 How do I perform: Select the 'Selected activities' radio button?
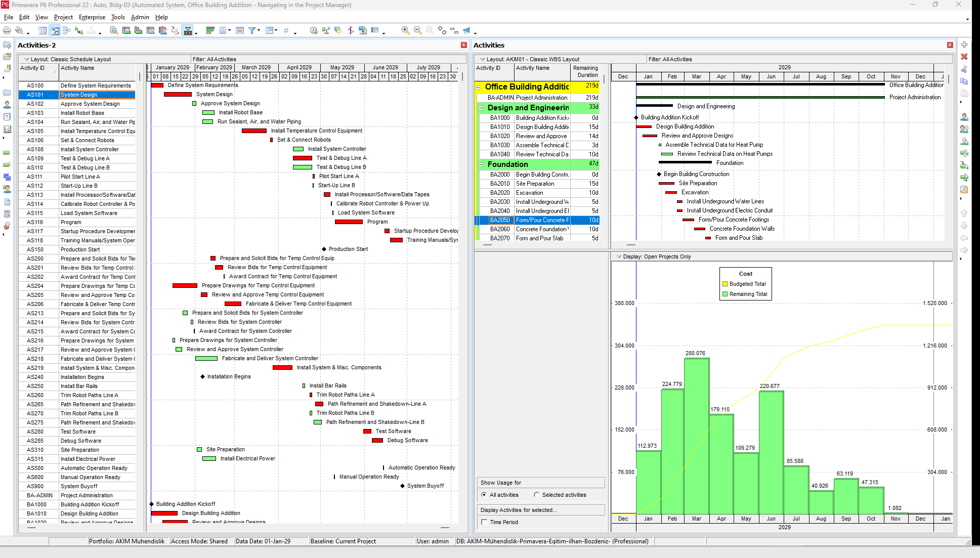(537, 495)
